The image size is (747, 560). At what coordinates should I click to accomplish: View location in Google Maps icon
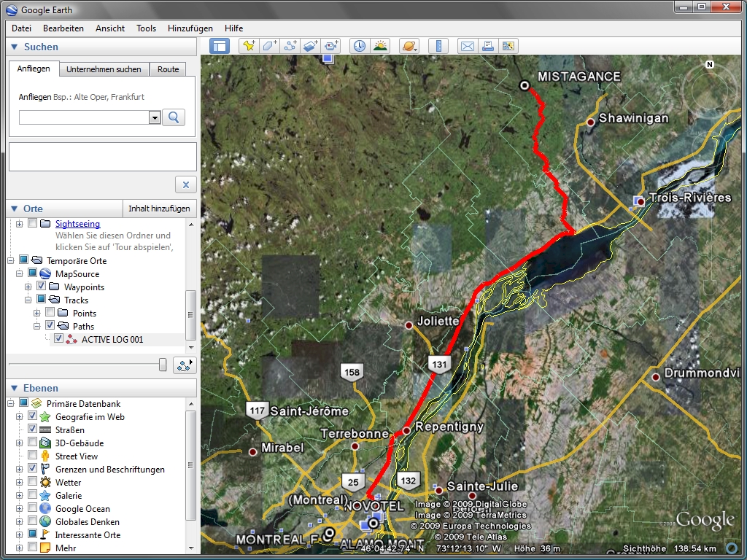point(508,46)
